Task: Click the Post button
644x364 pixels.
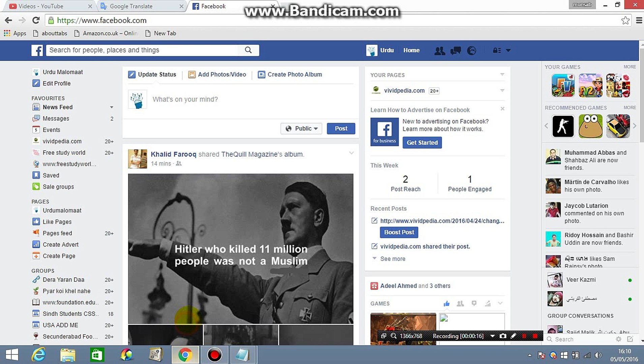Action: [x=341, y=128]
